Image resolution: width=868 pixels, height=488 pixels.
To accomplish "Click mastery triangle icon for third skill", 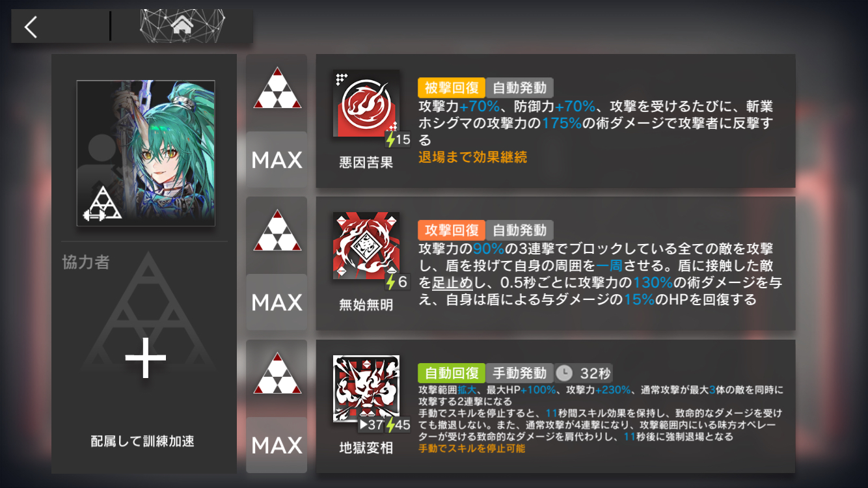I will pos(277,373).
